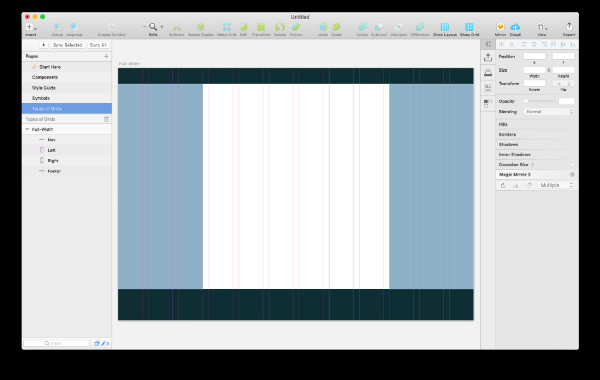Open the Mirror tool in toolbar
Image resolution: width=600 pixels, height=380 pixels.
pyautogui.click(x=500, y=27)
